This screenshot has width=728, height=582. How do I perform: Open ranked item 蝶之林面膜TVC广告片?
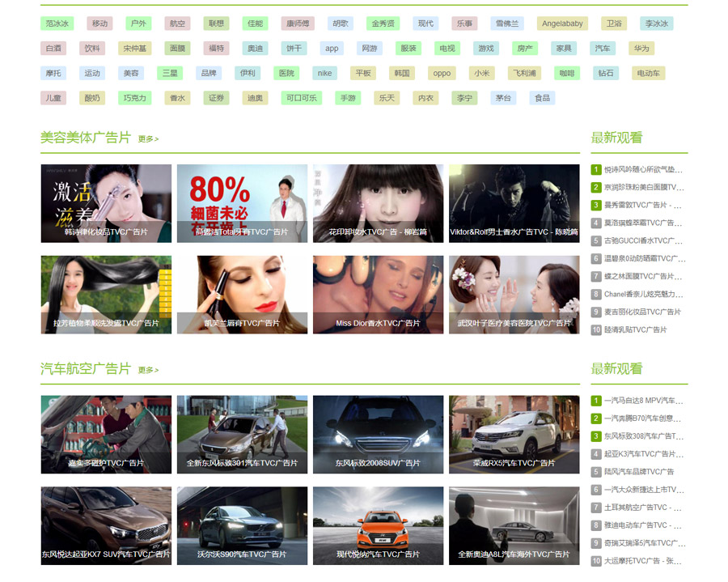pyautogui.click(x=643, y=276)
